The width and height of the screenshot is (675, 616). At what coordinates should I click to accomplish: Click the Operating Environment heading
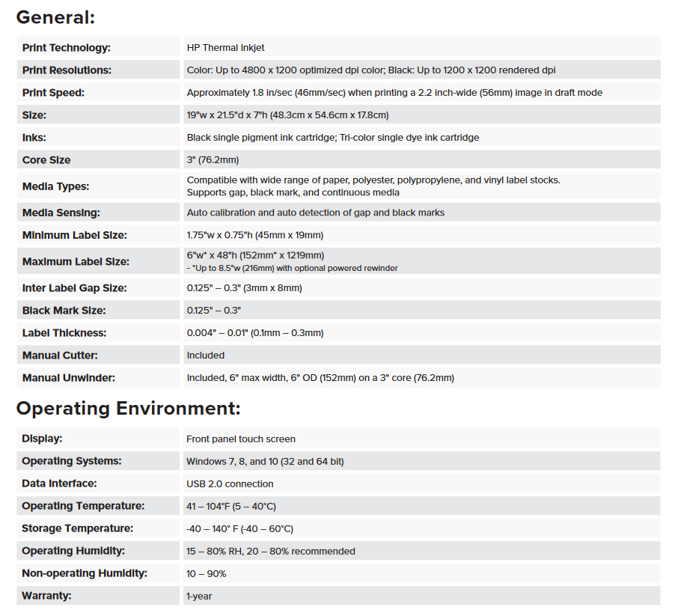(x=128, y=409)
